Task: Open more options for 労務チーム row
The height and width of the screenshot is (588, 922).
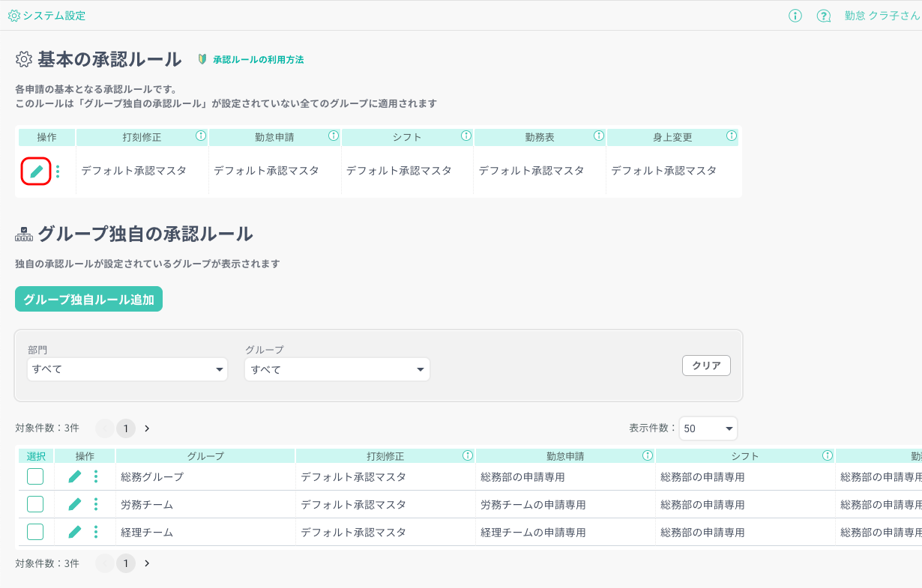Action: pos(96,504)
